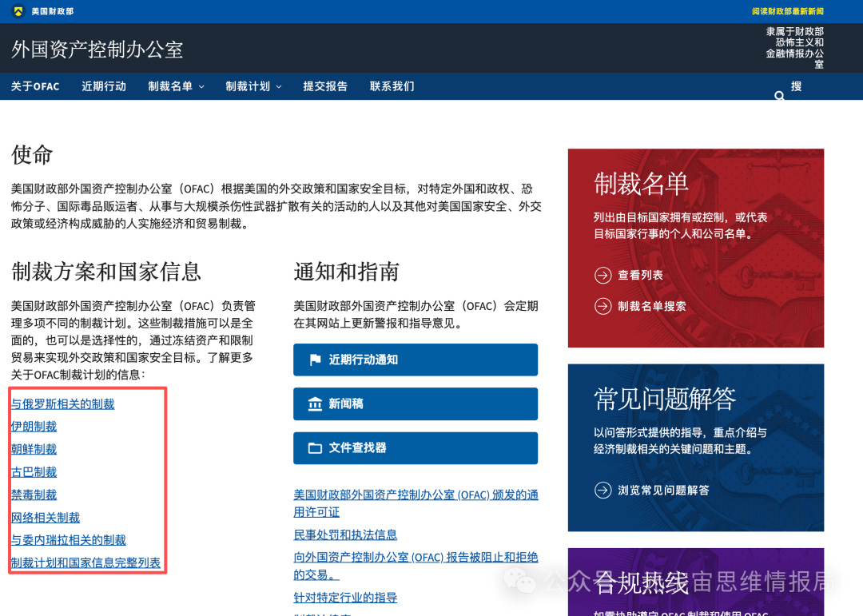Open the 与俄罗斯相关的制裁 link
The image size is (863, 616).
(x=63, y=404)
